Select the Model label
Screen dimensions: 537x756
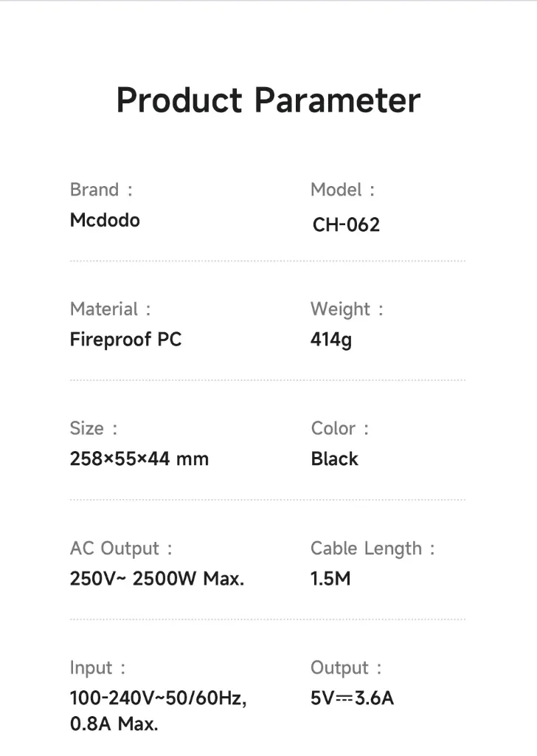(x=342, y=190)
